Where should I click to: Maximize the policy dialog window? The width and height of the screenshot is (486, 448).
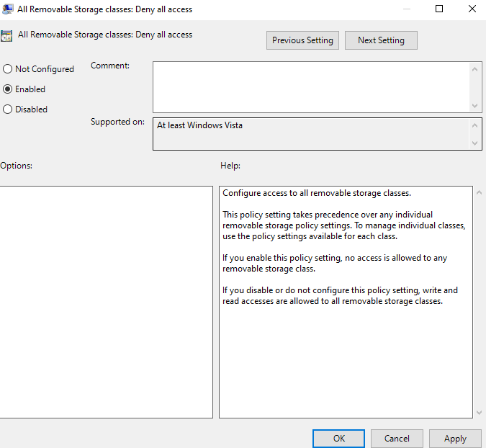coord(439,9)
